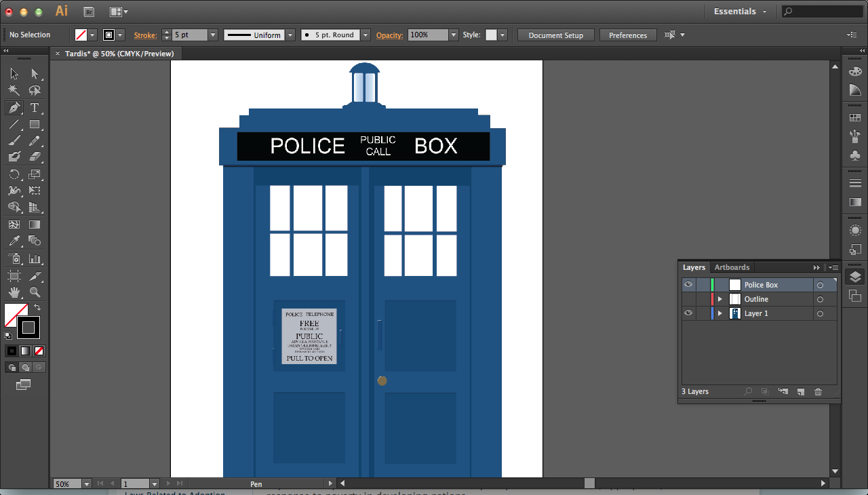Select the Scale tool
868x495 pixels.
[35, 174]
